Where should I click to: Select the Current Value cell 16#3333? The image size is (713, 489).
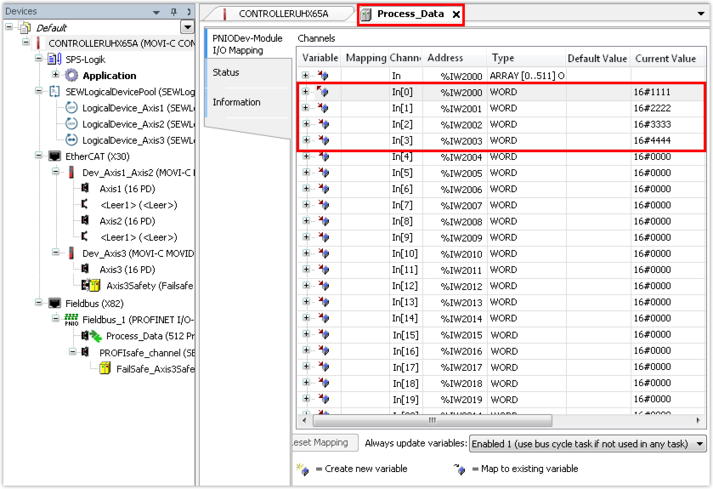(666, 125)
